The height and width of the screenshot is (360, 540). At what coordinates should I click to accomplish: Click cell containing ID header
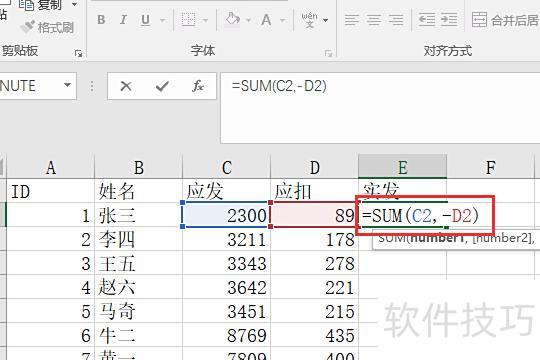tap(51, 191)
